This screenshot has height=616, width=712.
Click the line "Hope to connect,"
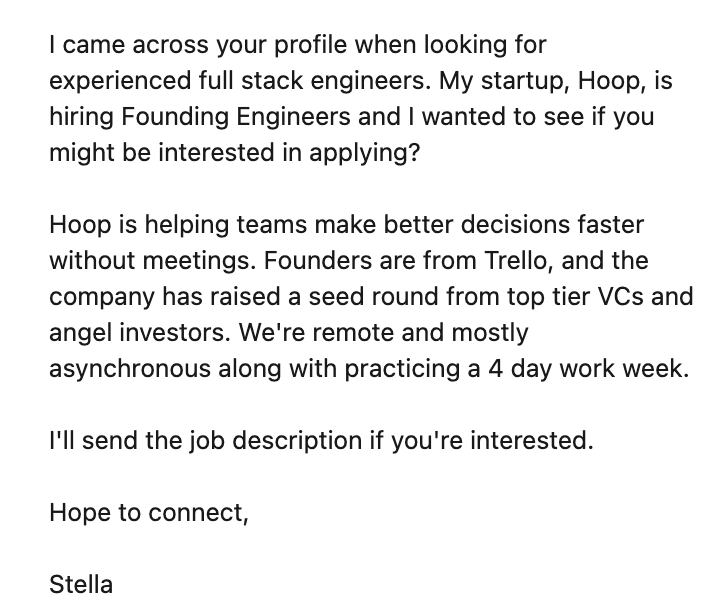pyautogui.click(x=149, y=513)
